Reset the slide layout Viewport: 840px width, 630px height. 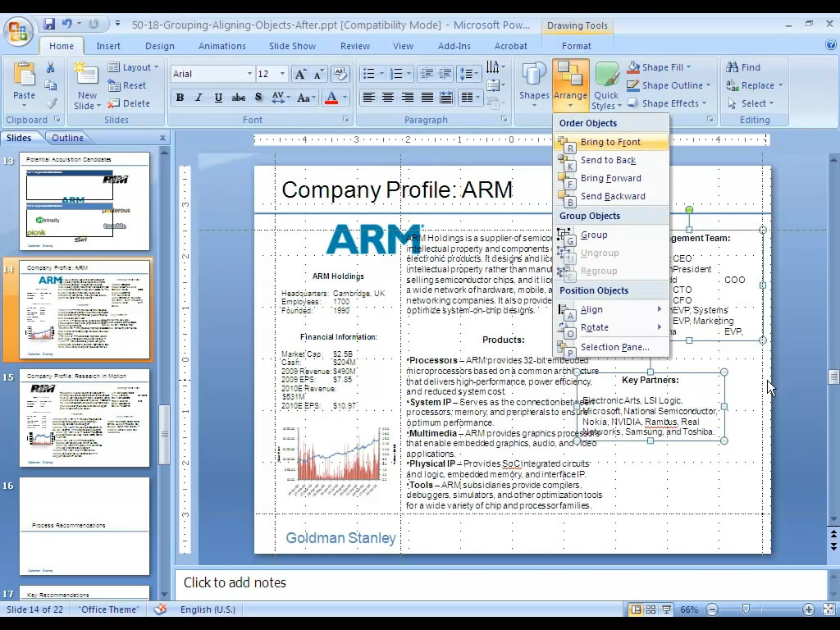pos(127,85)
